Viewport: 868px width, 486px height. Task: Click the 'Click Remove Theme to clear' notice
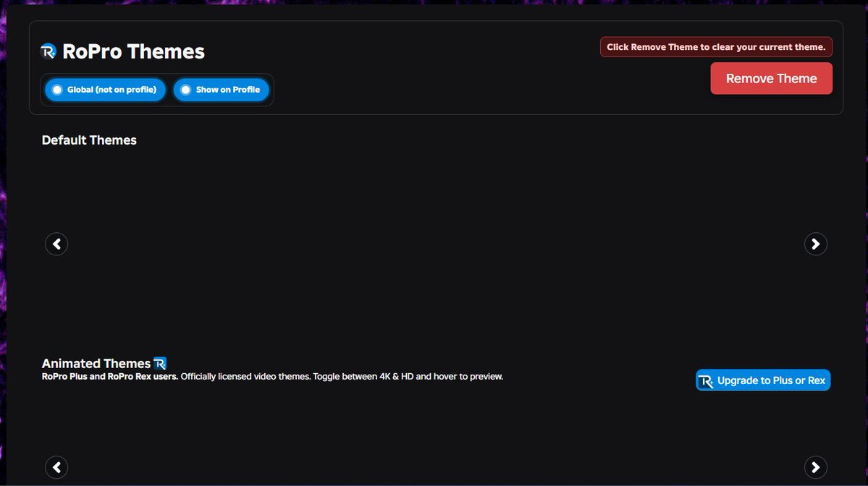[x=716, y=47]
